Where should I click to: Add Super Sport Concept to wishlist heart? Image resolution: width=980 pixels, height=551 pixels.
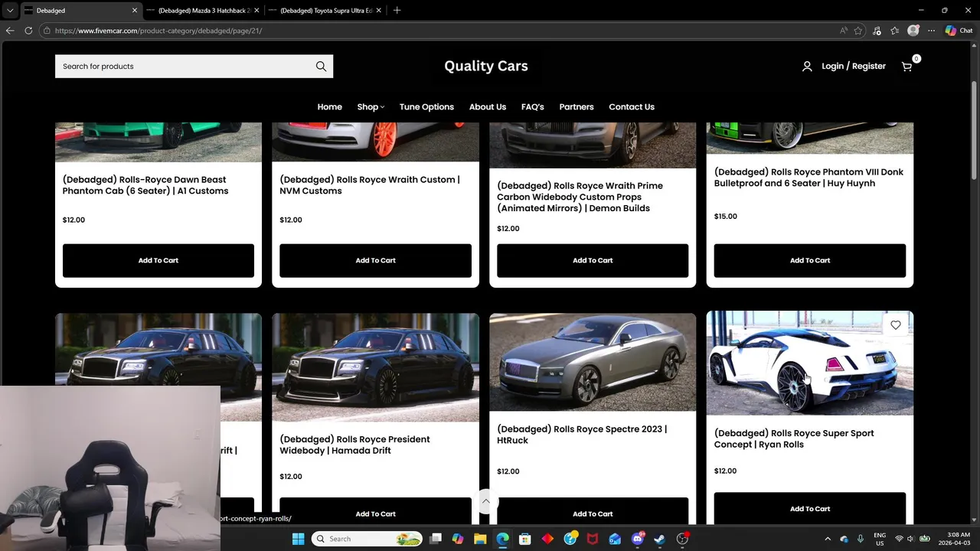pos(896,325)
